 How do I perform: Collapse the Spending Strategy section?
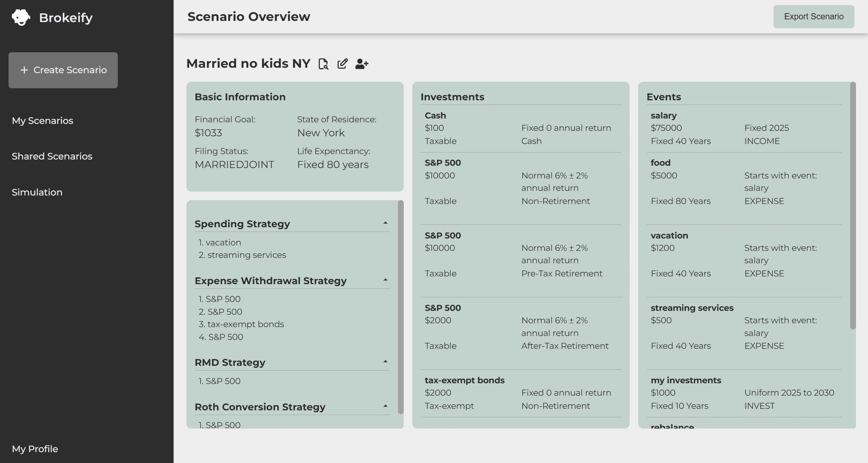pyautogui.click(x=385, y=223)
